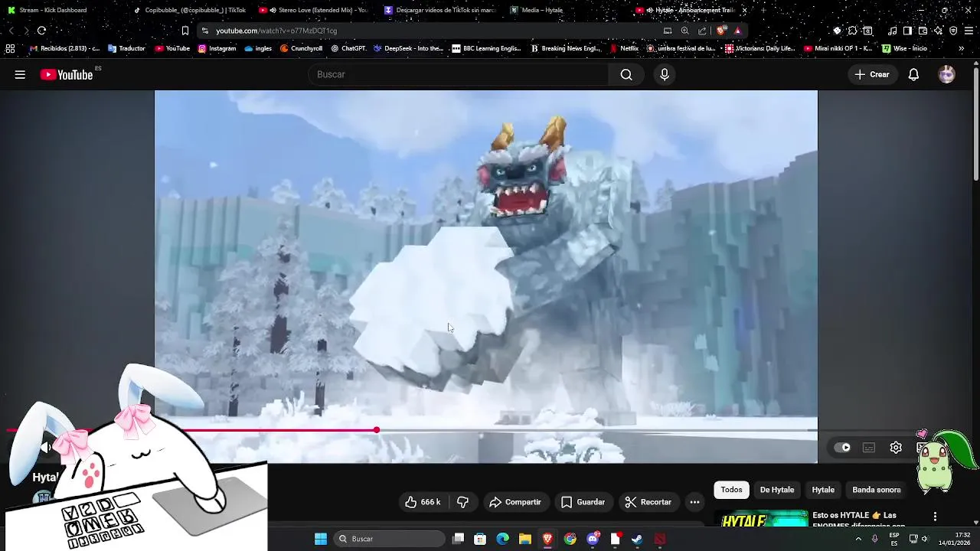The height and width of the screenshot is (551, 980).
Task: Open the ChatGPT bookmark
Action: pos(348,48)
